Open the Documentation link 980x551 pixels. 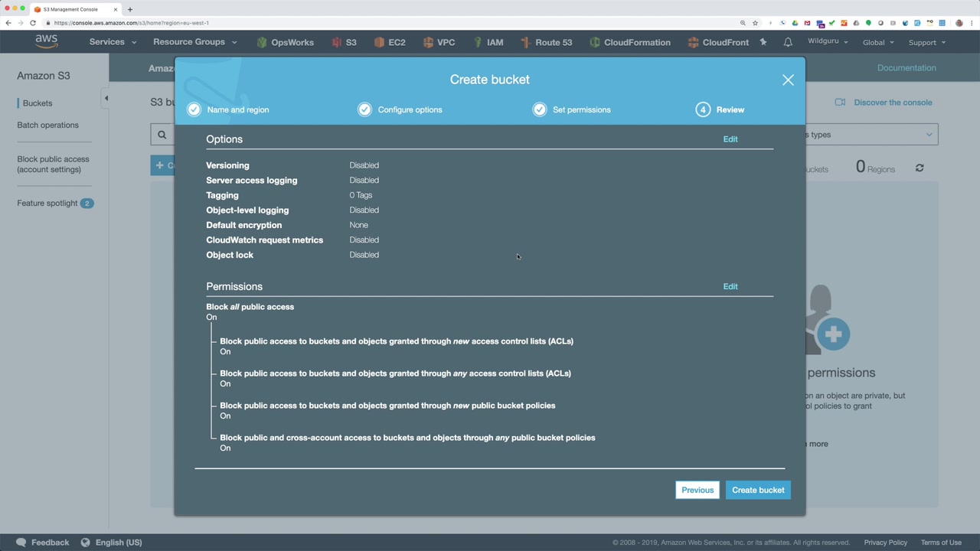coord(906,68)
